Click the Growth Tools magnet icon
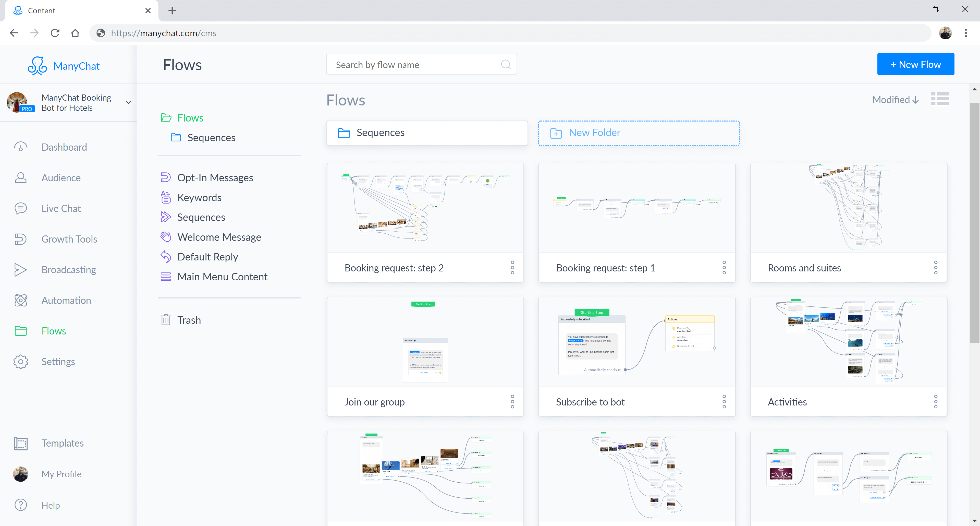 (20, 239)
